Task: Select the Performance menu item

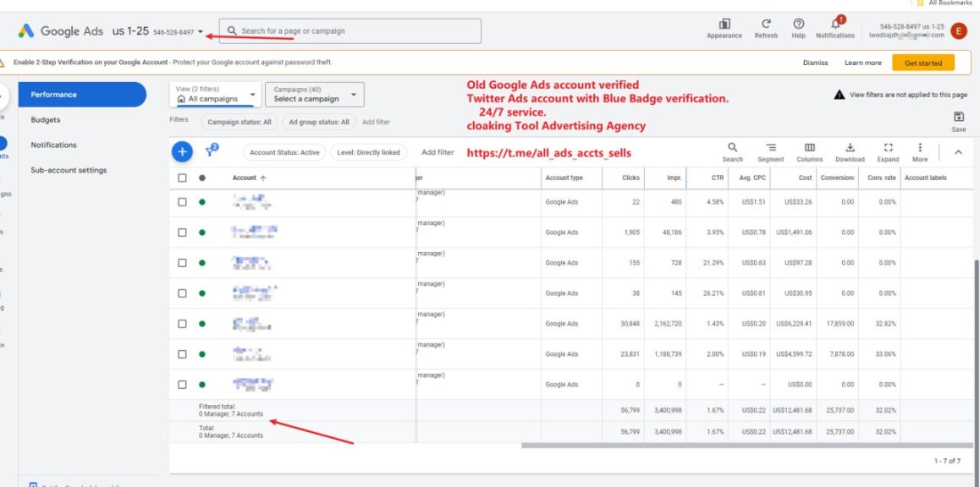Action: click(82, 95)
